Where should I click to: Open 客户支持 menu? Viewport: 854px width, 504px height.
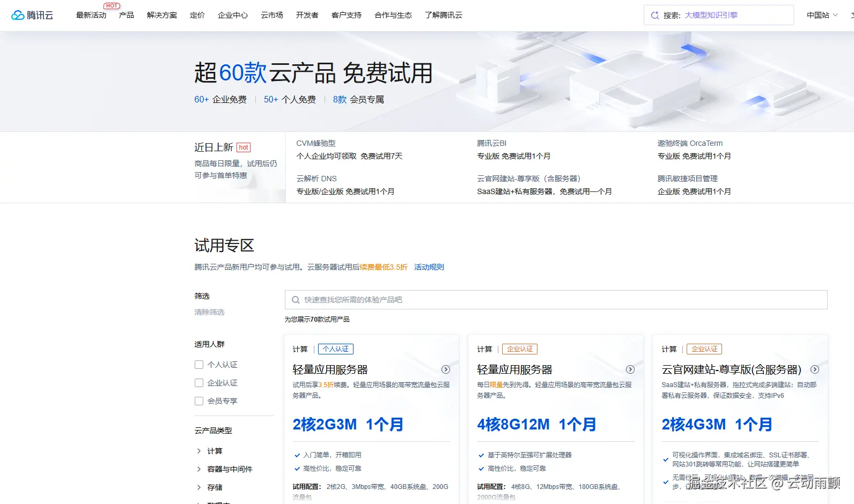(347, 15)
